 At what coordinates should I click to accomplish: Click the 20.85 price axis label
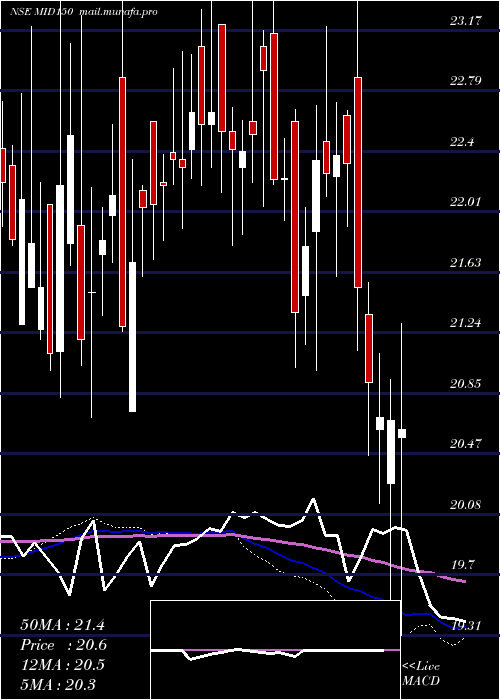click(465, 383)
